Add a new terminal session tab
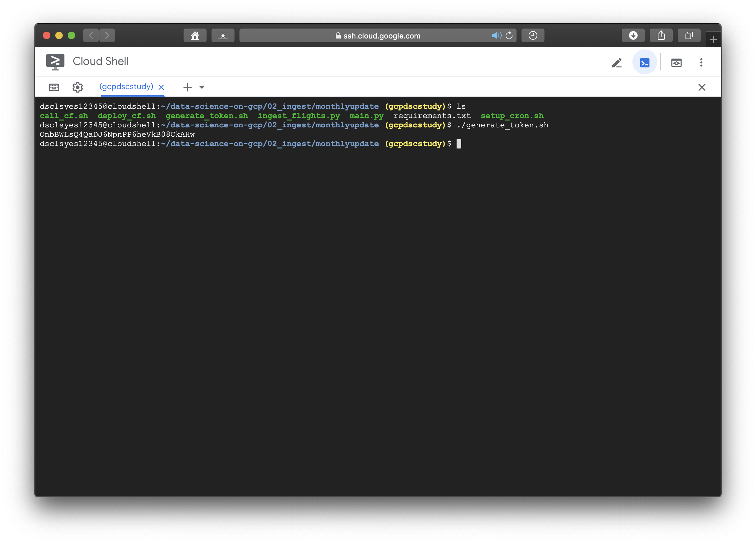This screenshot has height=543, width=756. pos(187,87)
